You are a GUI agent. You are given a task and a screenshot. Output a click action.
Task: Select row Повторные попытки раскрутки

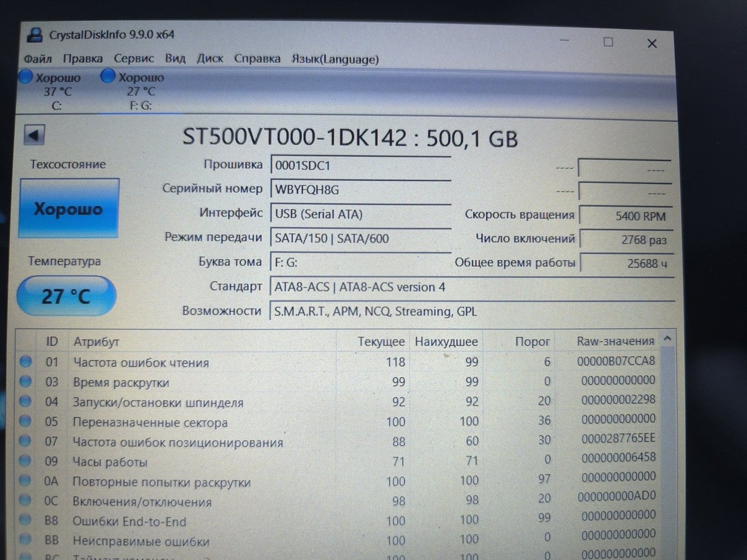pos(337,480)
